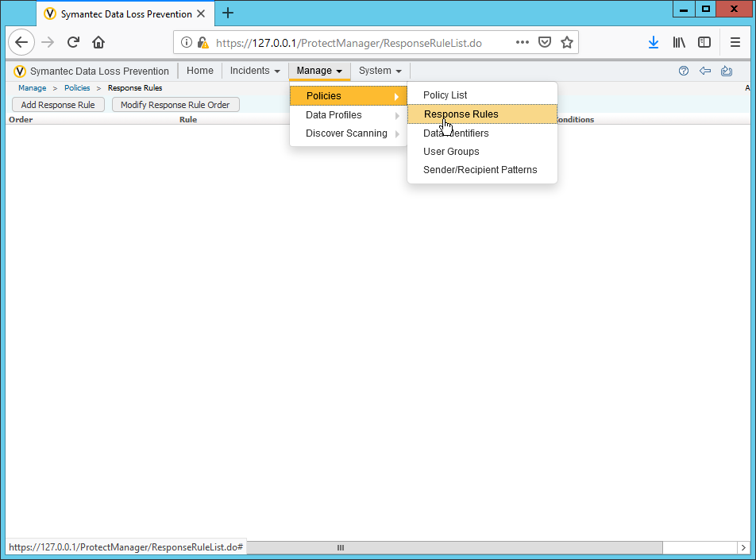The width and height of the screenshot is (756, 560).
Task: Open a new browser tab with plus
Action: click(228, 13)
